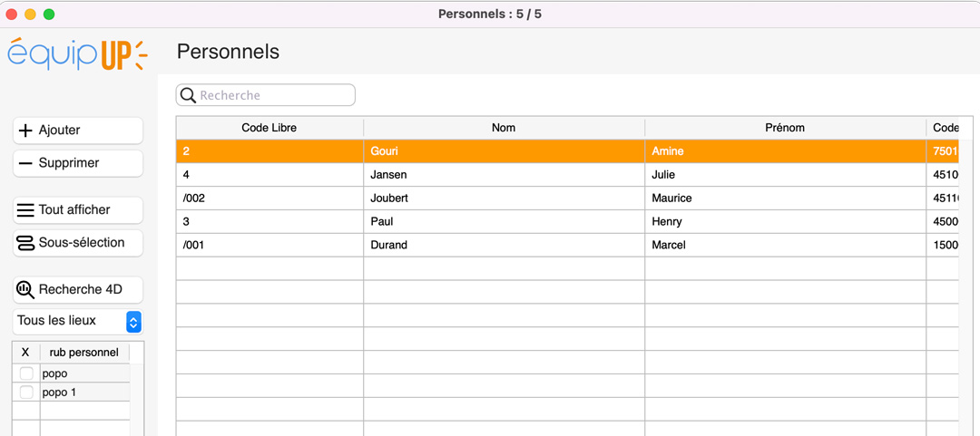The image size is (980, 436).
Task: Sort by the Nom column header
Action: click(x=504, y=128)
